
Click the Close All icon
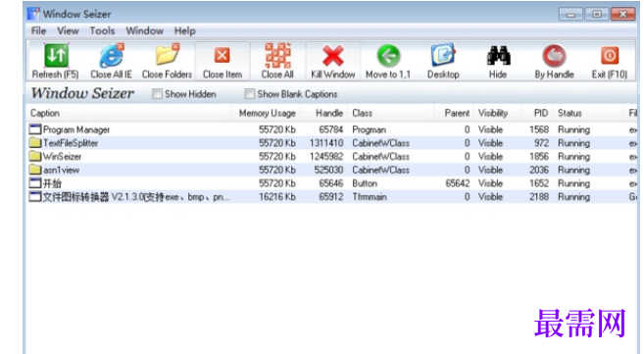click(277, 55)
